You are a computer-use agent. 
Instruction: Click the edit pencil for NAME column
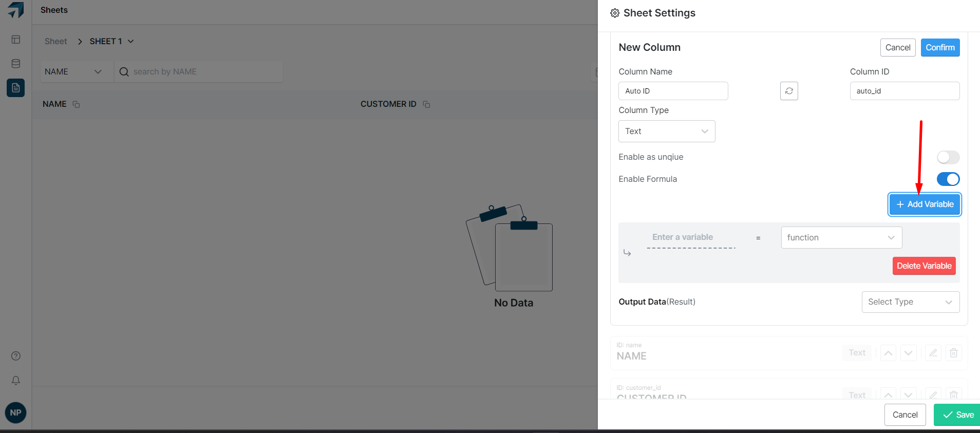pyautogui.click(x=933, y=353)
